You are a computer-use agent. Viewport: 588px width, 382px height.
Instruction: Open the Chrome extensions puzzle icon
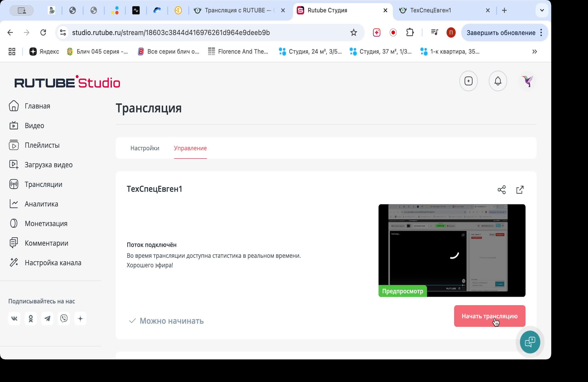click(410, 33)
